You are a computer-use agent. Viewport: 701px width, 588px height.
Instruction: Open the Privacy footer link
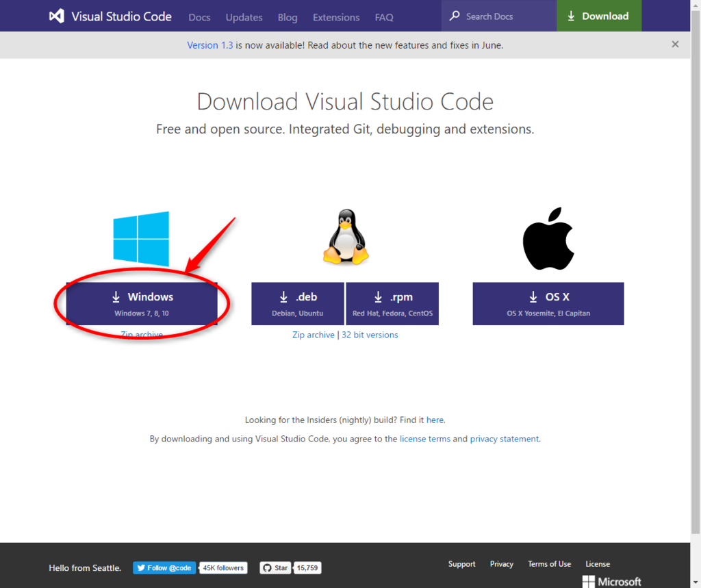pyautogui.click(x=502, y=564)
